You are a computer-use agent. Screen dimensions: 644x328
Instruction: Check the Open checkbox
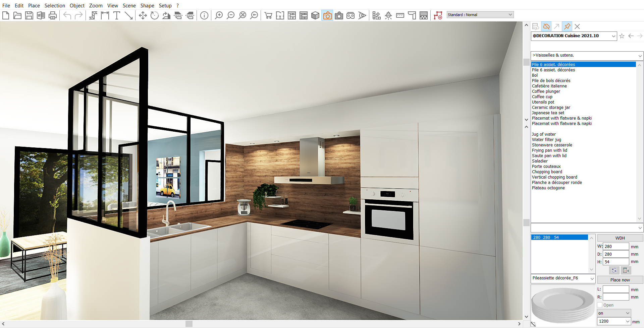coord(600,305)
